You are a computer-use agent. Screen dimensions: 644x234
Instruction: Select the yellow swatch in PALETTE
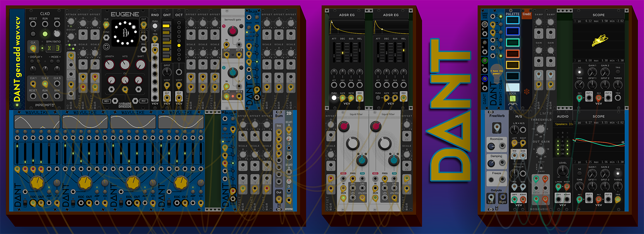click(513, 65)
